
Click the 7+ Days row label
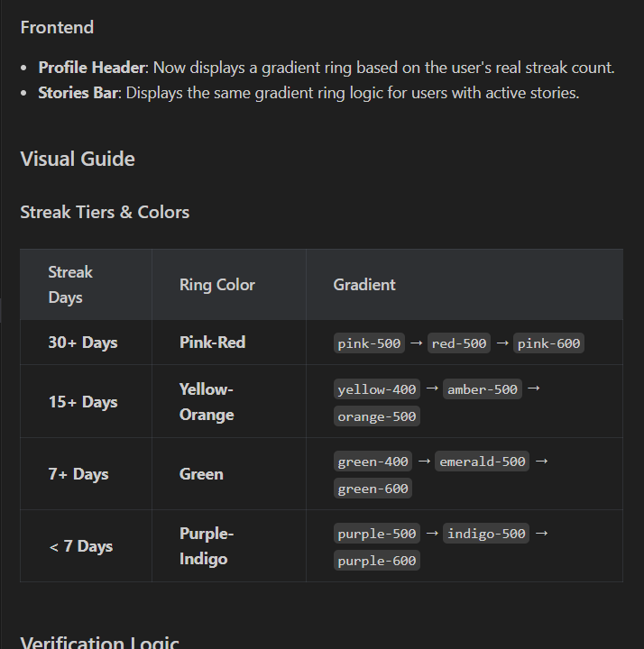tap(78, 474)
